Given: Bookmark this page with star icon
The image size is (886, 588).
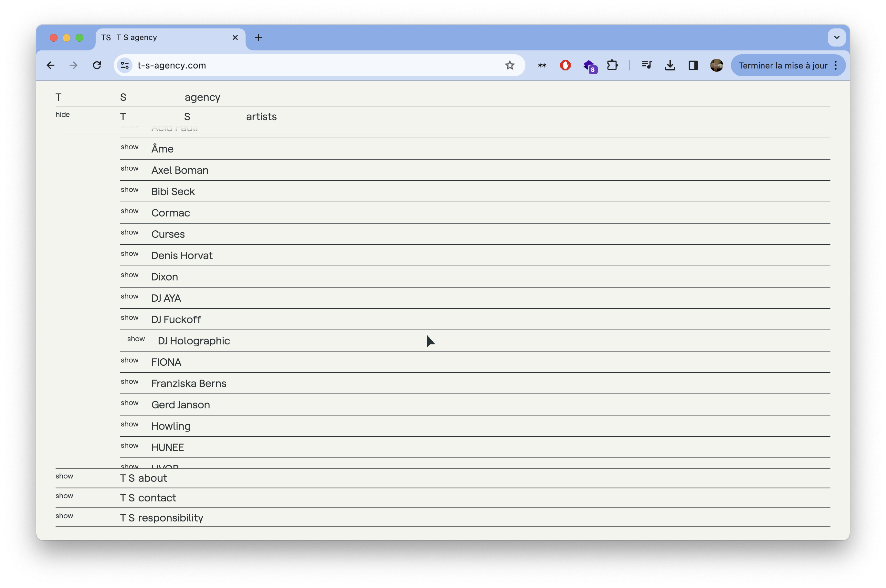Looking at the screenshot, I should click(x=509, y=65).
